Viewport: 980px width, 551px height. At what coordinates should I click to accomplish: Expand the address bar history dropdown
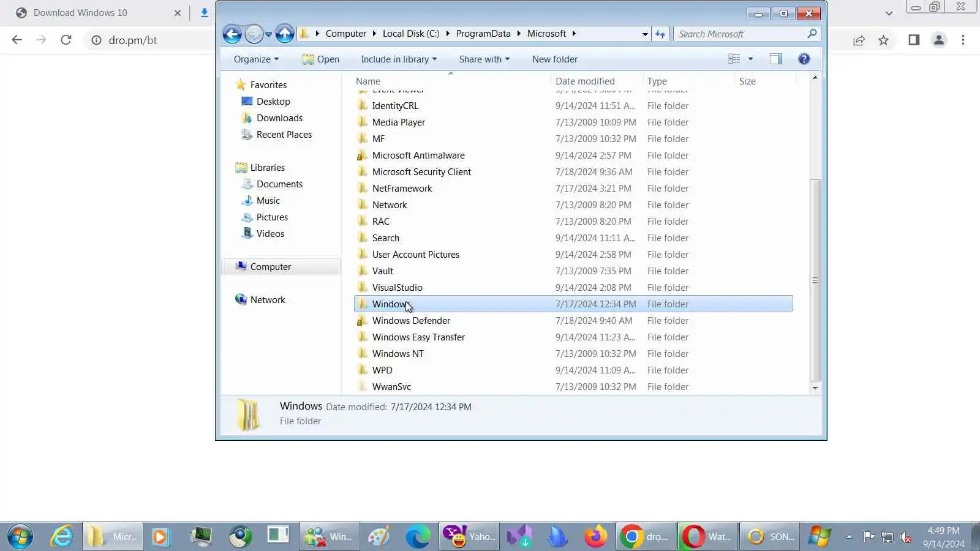pyautogui.click(x=644, y=34)
